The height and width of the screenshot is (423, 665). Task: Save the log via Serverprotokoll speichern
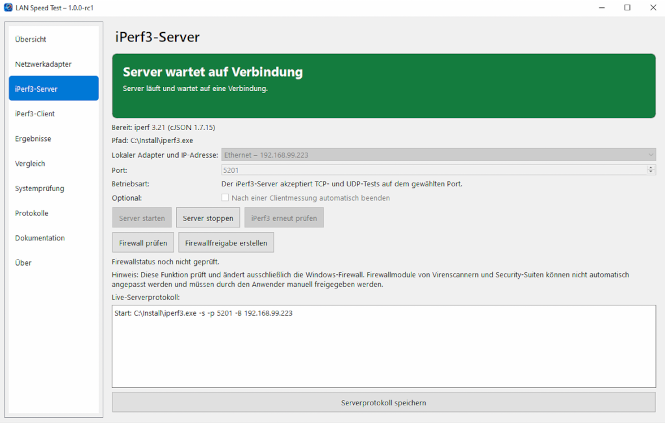(x=384, y=402)
